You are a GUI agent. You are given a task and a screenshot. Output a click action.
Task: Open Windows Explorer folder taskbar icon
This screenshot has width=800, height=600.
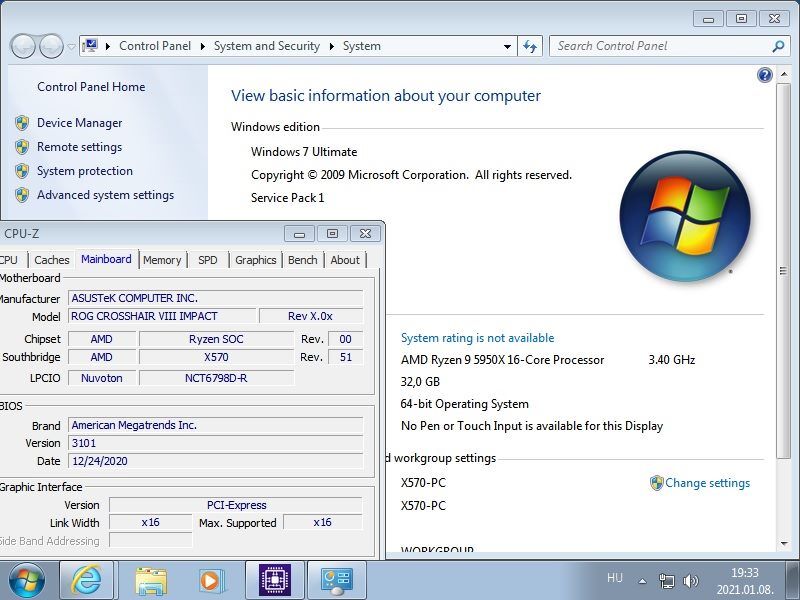(150, 581)
